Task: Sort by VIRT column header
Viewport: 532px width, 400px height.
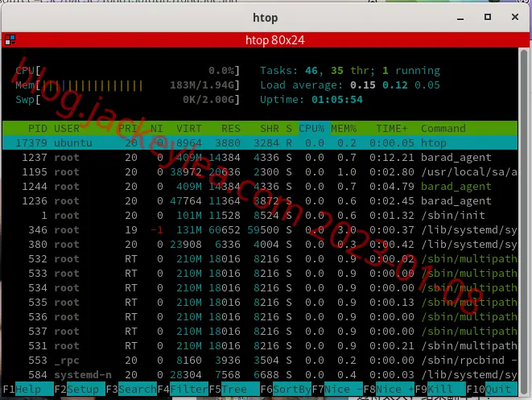Action: coord(189,129)
